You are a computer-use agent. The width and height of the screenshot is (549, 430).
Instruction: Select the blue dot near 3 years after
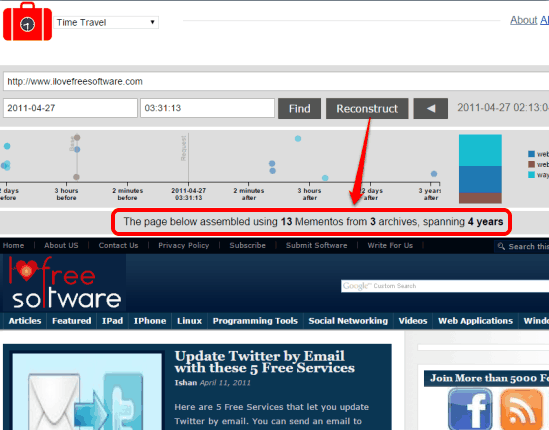[x=434, y=174]
